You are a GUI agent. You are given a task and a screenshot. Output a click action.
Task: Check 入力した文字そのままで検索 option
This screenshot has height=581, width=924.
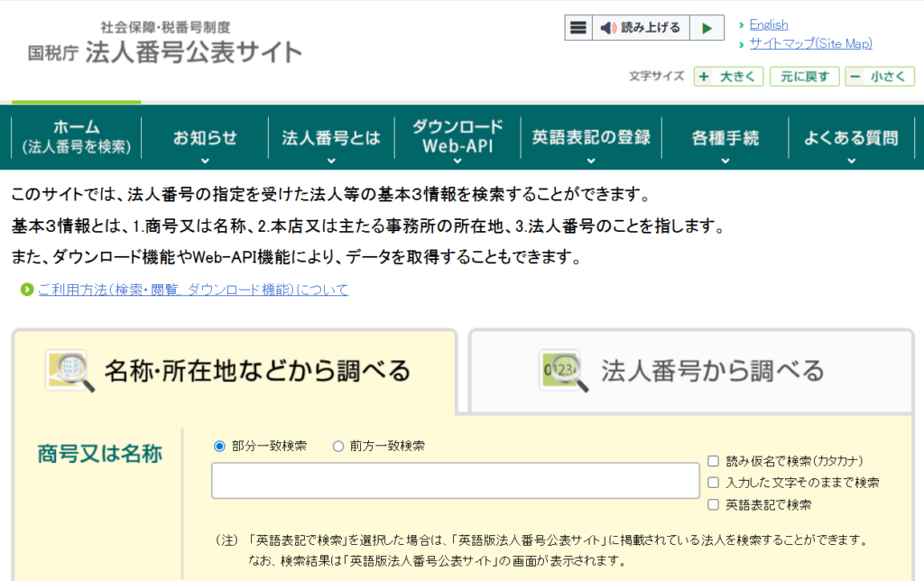click(714, 483)
